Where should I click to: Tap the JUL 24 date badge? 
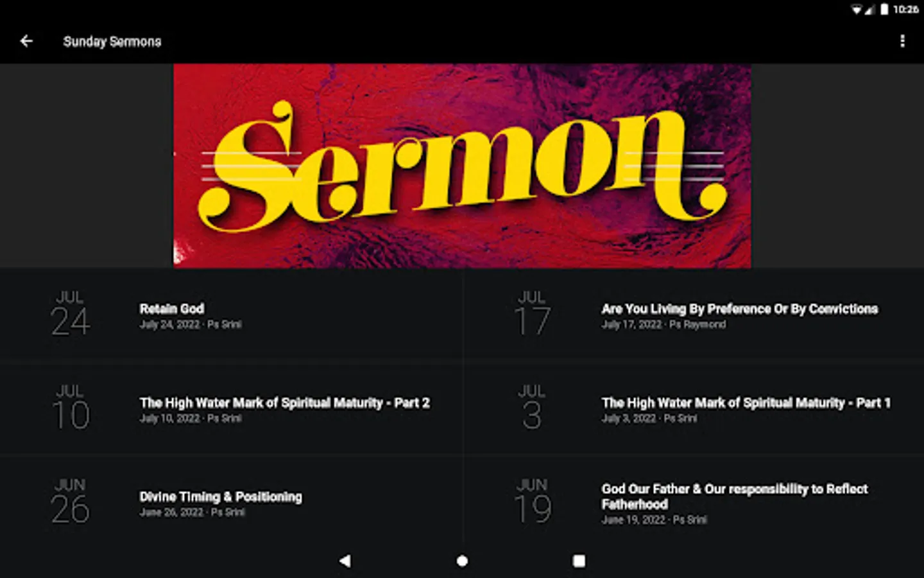[x=70, y=314]
